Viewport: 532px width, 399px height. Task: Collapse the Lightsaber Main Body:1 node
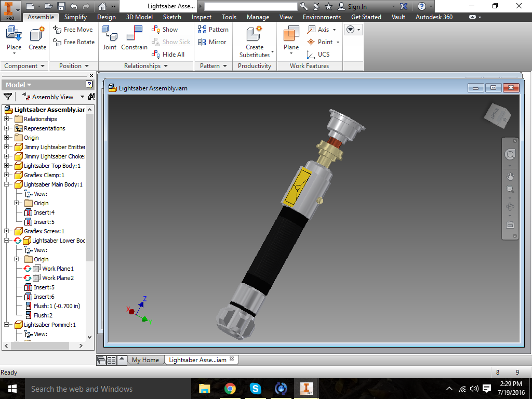pyautogui.click(x=6, y=184)
